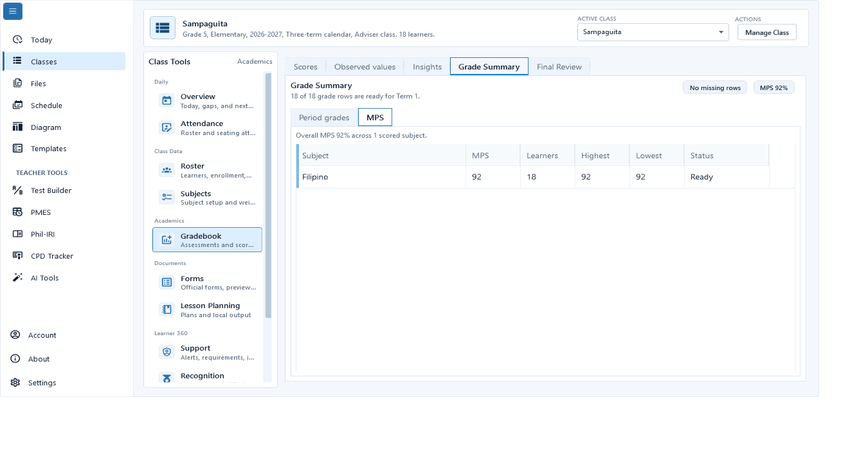
Task: Click the MPS column header
Action: [x=493, y=155]
